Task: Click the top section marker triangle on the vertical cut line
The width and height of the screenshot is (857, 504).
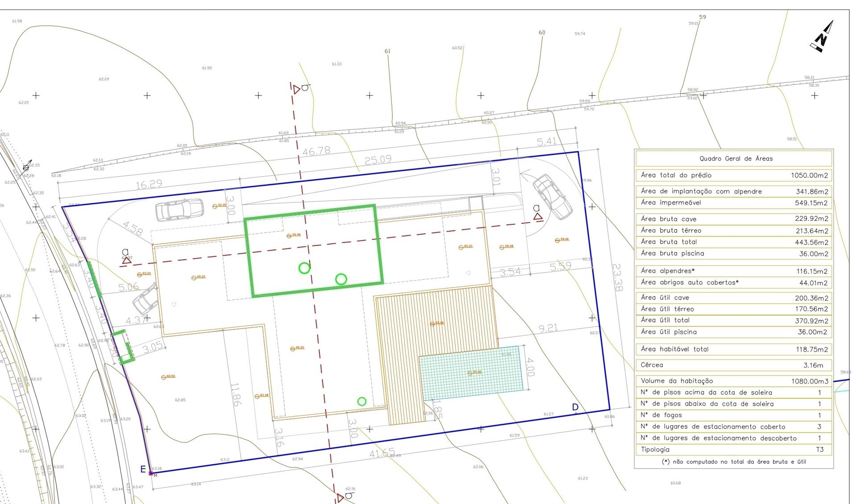Action: [297, 90]
